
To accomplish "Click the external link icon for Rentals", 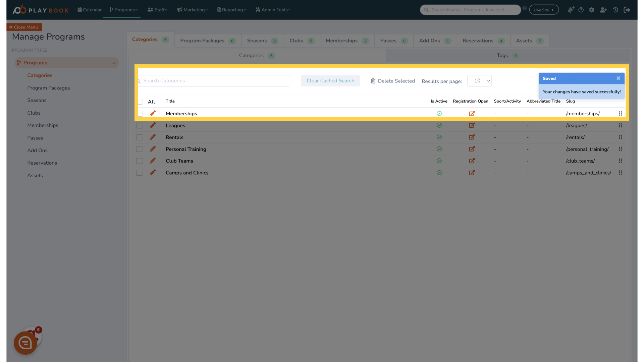I will click(x=472, y=137).
